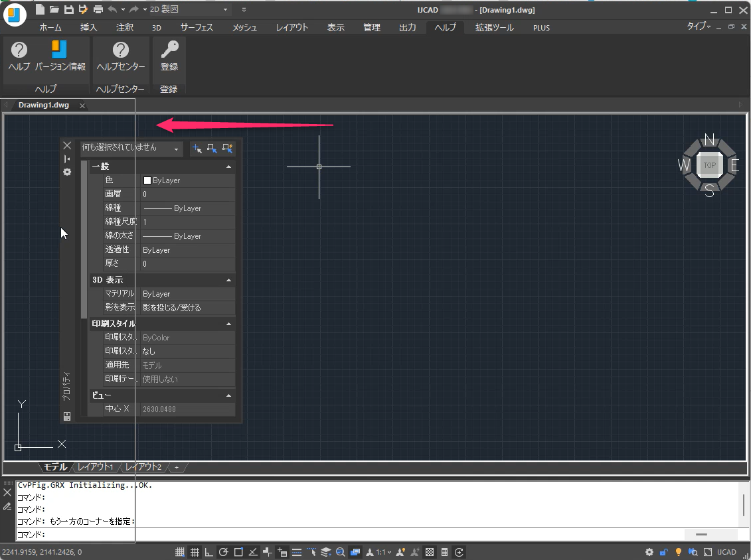Close the properties palette
The image size is (751, 560).
67,145
